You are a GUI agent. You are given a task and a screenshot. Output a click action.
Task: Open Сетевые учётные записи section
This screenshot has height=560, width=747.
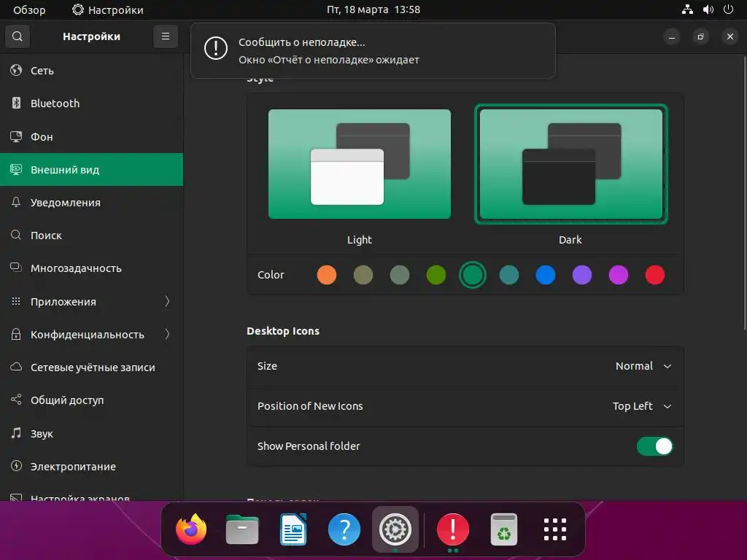(x=91, y=367)
